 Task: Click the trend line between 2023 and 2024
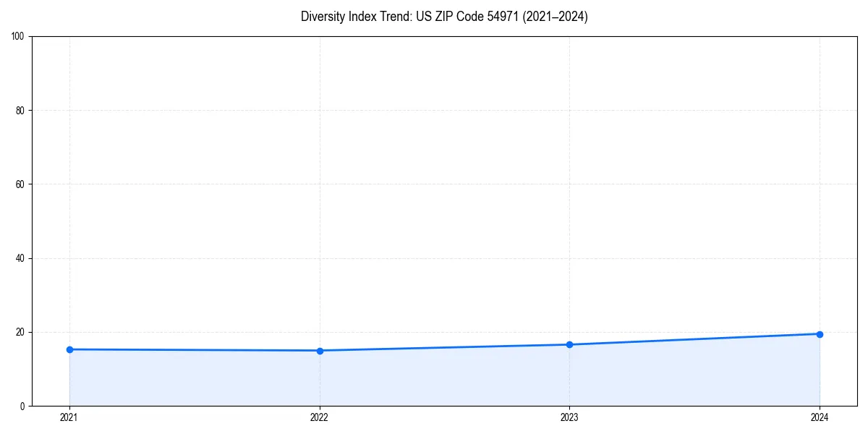[x=694, y=339]
